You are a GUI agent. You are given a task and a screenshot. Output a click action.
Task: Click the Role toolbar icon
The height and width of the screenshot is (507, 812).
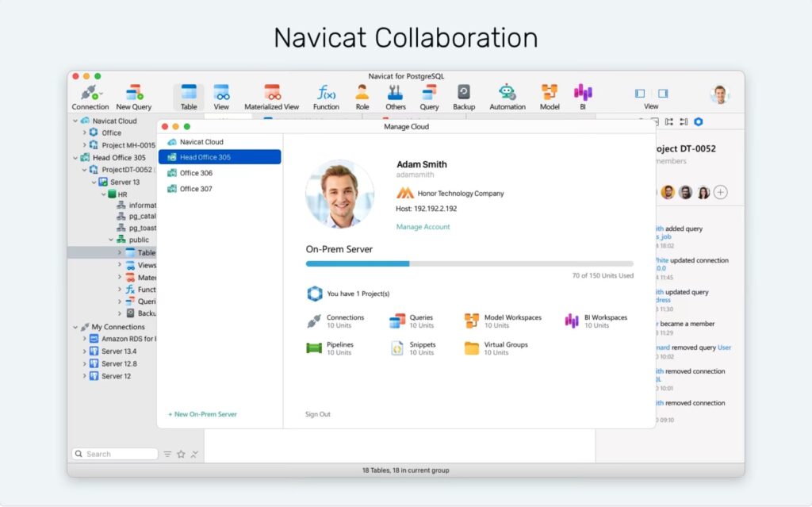click(x=362, y=93)
